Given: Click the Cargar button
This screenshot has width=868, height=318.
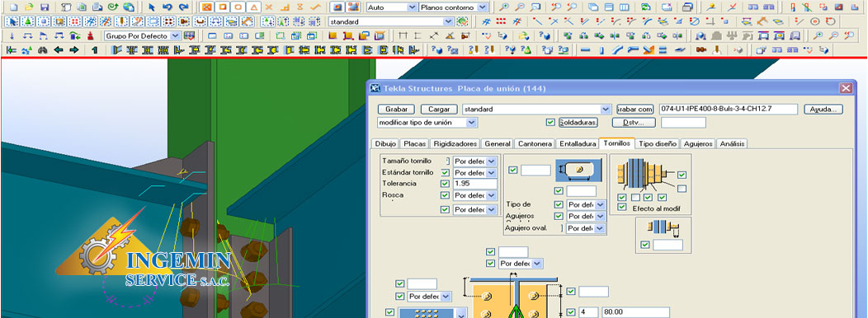Looking at the screenshot, I should point(439,109).
